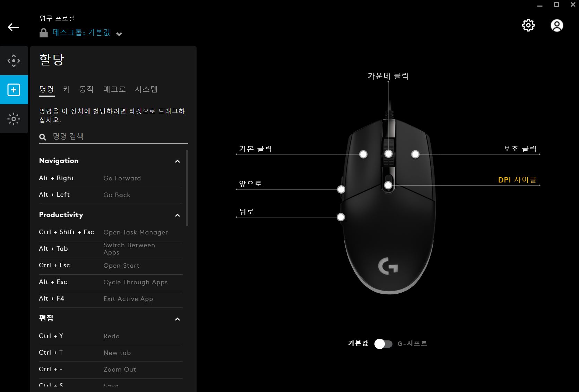579x392 pixels.
Task: Select the left-click button node on the mouse
Action: 363,154
